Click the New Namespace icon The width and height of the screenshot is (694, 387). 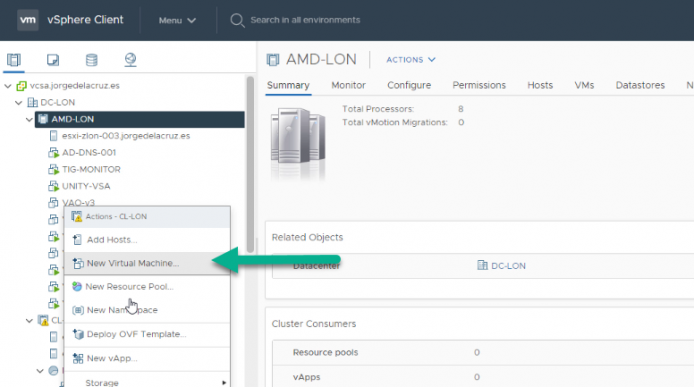tap(78, 310)
